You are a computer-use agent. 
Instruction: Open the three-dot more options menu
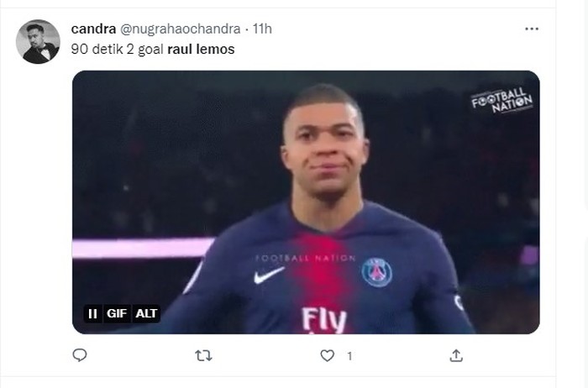[532, 29]
